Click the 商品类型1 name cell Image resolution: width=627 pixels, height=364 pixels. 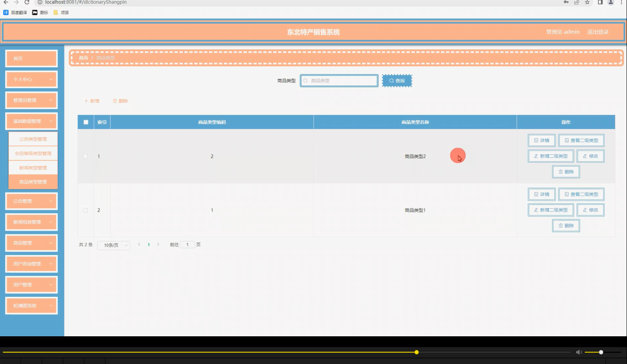[415, 210]
